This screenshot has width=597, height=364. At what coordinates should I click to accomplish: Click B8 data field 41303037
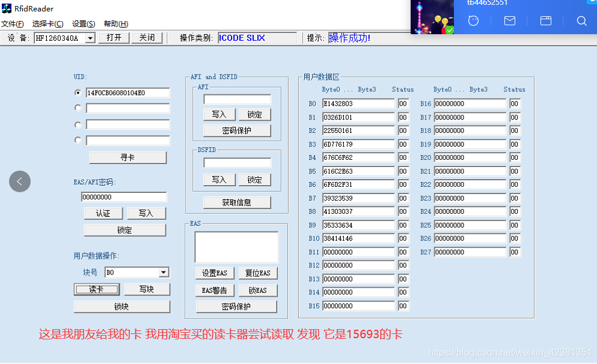[x=358, y=211]
